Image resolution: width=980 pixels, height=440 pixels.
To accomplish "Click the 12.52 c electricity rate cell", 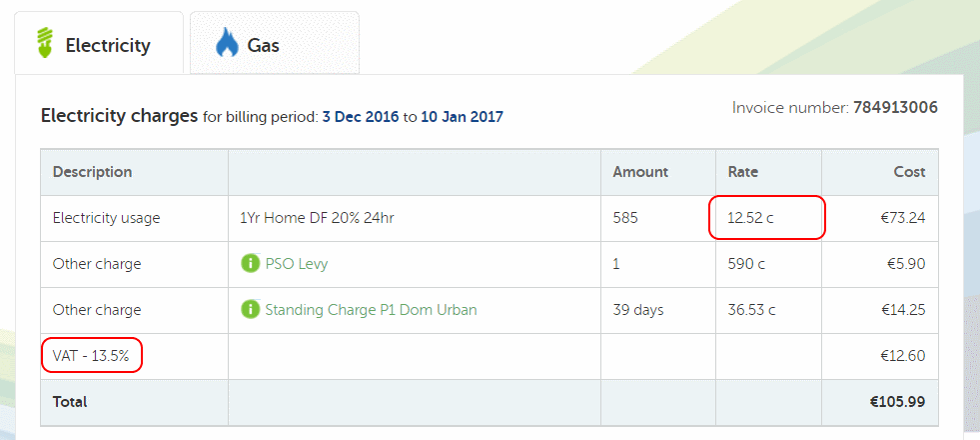I will click(x=768, y=218).
